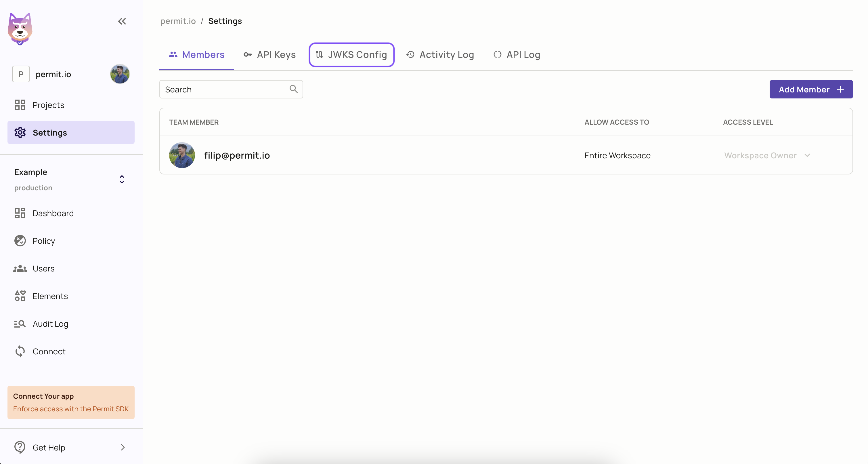The width and height of the screenshot is (868, 464).
Task: Click the JWKS Config tab icon
Action: 319,54
